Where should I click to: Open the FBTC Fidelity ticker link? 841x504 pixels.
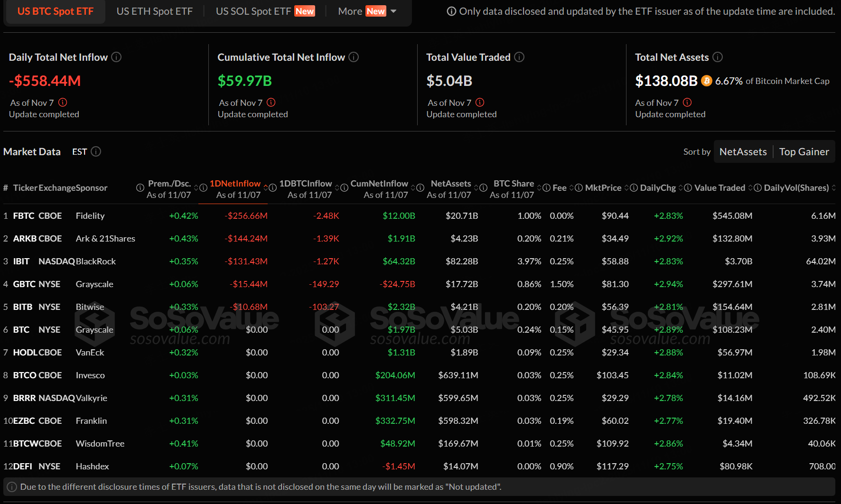coord(24,216)
